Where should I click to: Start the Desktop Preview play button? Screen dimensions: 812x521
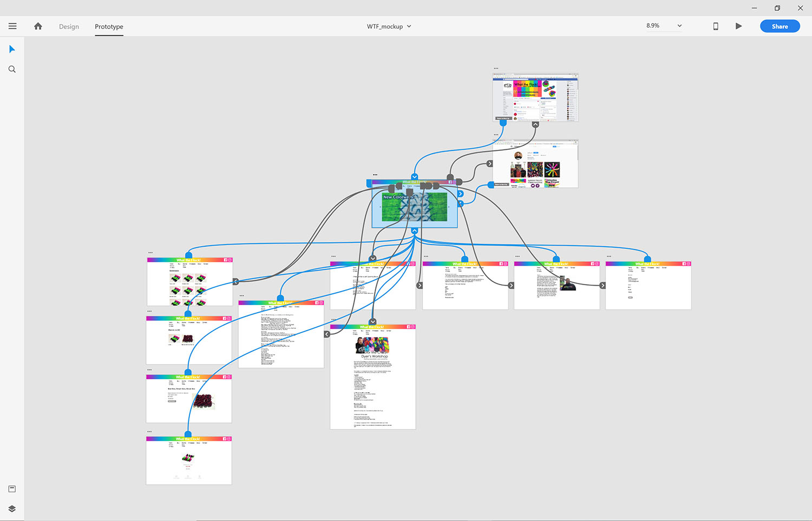(738, 26)
